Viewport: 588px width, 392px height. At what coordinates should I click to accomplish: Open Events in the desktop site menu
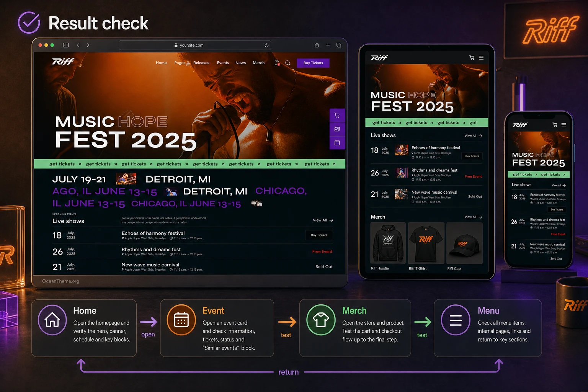click(223, 63)
